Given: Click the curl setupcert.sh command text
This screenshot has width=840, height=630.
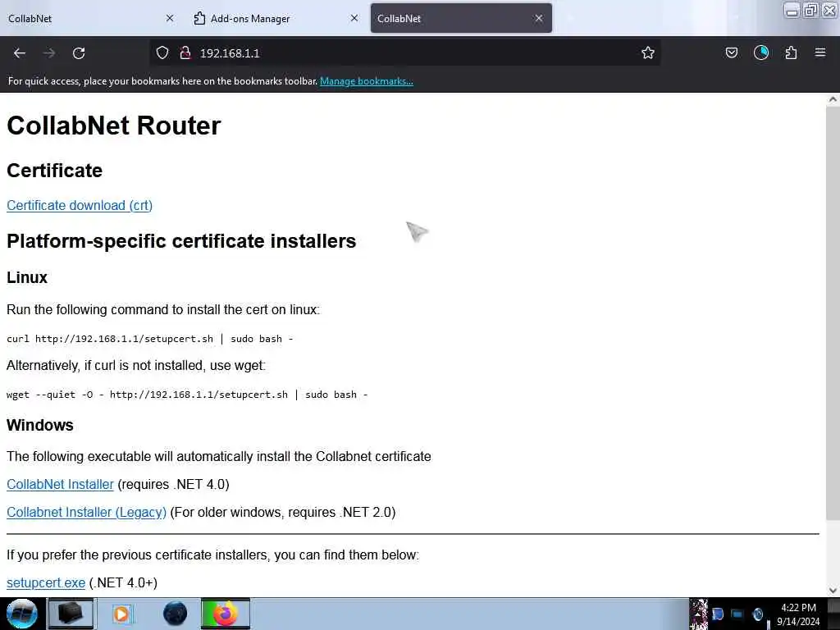Looking at the screenshot, I should 149,339.
